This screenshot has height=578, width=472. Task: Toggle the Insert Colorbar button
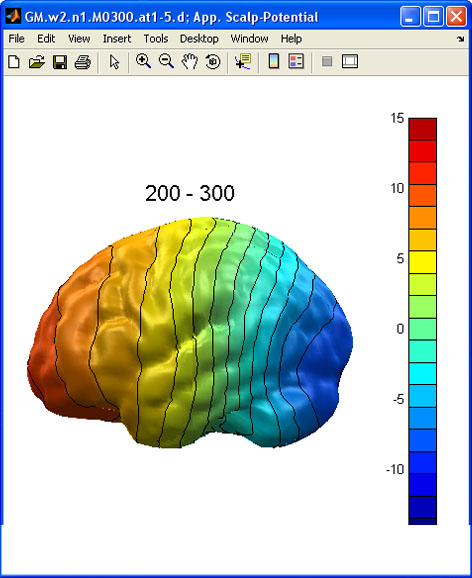click(274, 61)
